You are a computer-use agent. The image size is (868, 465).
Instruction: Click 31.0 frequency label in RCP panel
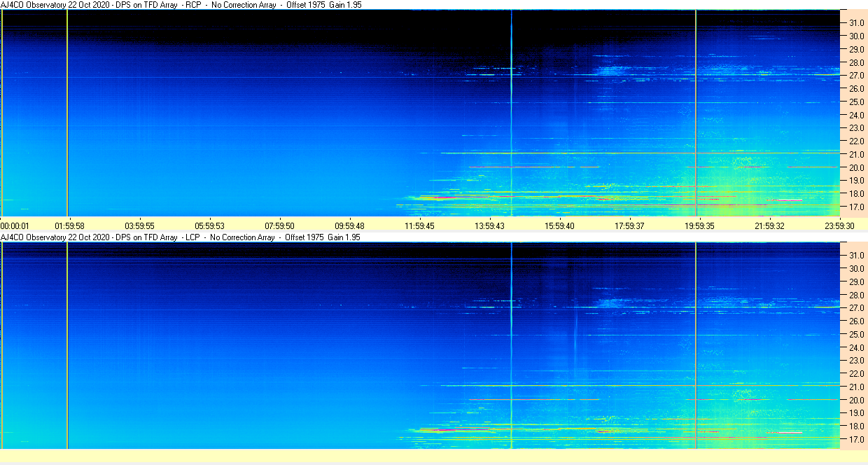[856, 22]
